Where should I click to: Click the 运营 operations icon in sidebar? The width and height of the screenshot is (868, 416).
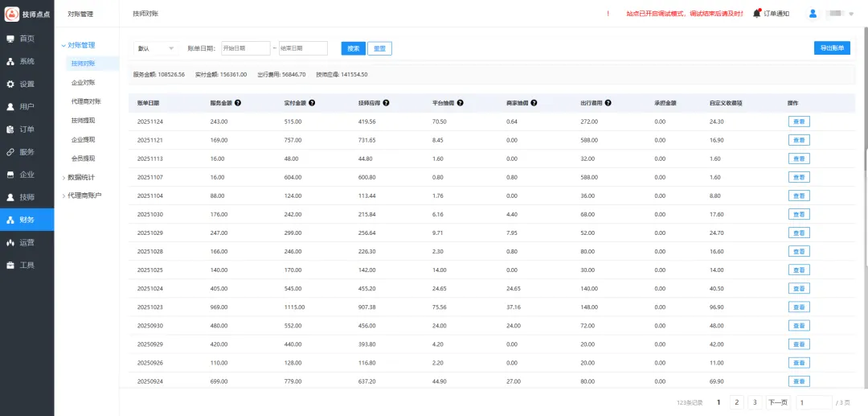click(x=10, y=242)
